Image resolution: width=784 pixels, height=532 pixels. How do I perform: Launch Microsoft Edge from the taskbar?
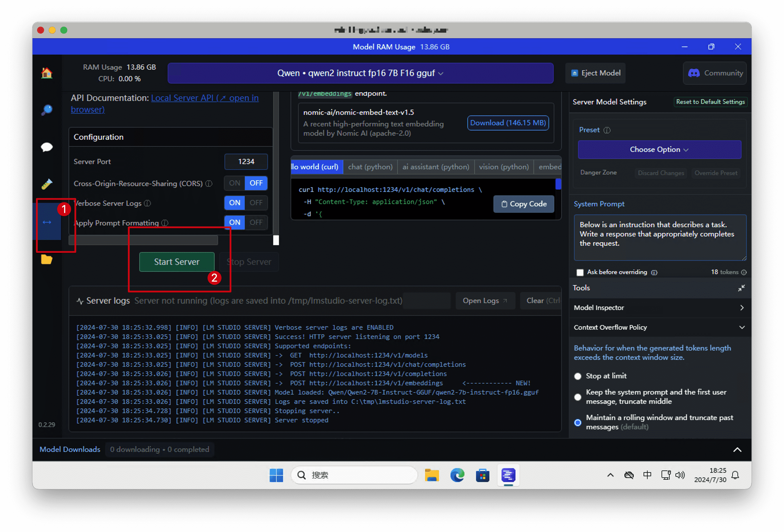[457, 475]
